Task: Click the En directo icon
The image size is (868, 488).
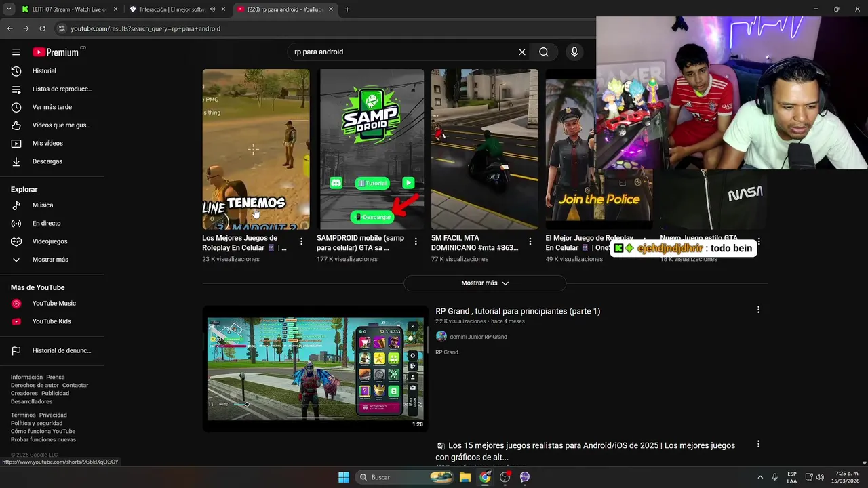Action: (x=16, y=223)
